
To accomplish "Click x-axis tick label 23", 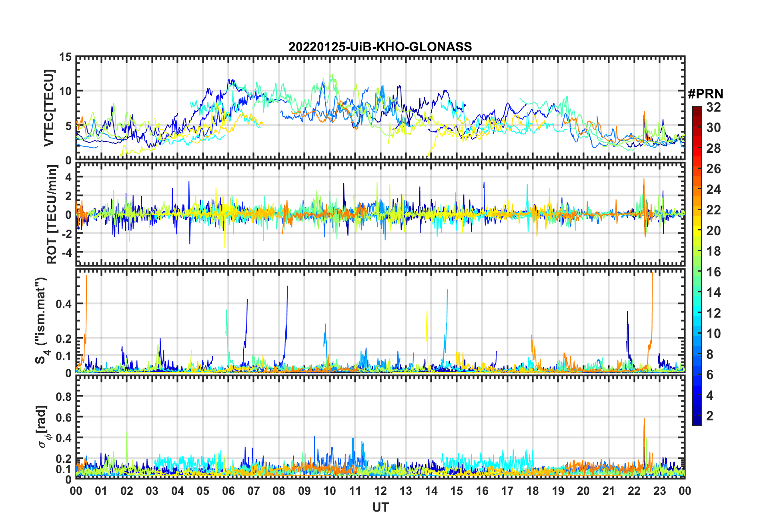I will click(x=659, y=491).
